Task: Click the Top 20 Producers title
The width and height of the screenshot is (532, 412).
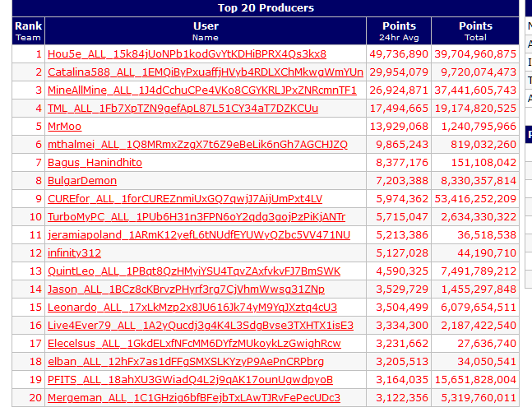Action: tap(266, 7)
